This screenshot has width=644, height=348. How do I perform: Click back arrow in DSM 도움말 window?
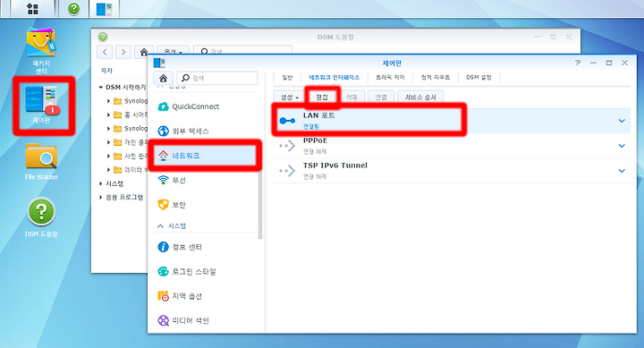106,52
